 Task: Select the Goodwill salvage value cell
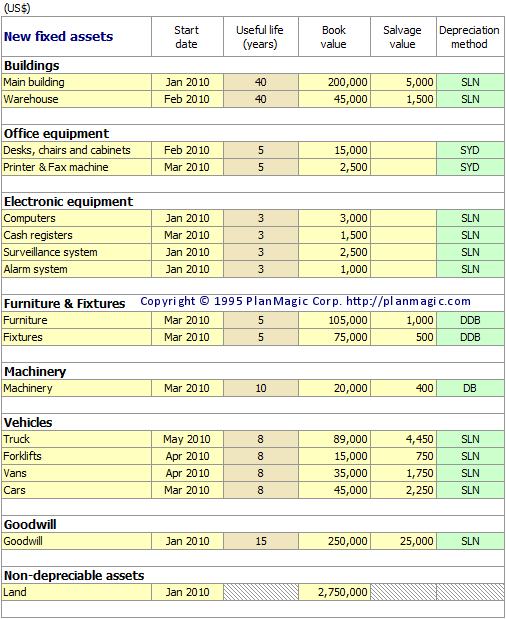403,541
